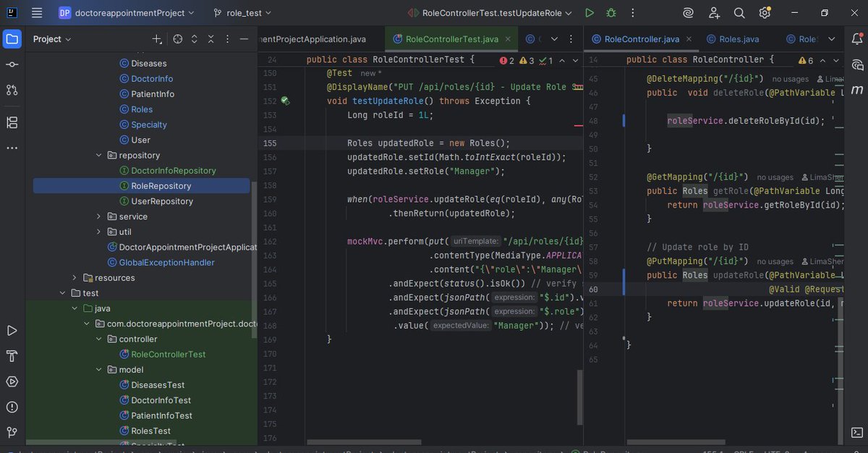The width and height of the screenshot is (868, 453).
Task: Open Code With Me add-user icon
Action: 715,13
